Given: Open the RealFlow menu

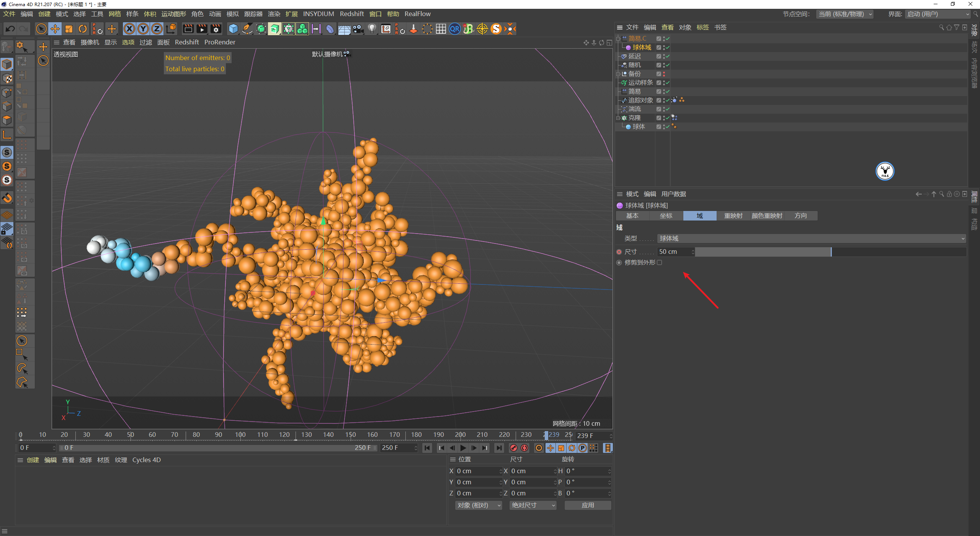Looking at the screenshot, I should [x=417, y=14].
